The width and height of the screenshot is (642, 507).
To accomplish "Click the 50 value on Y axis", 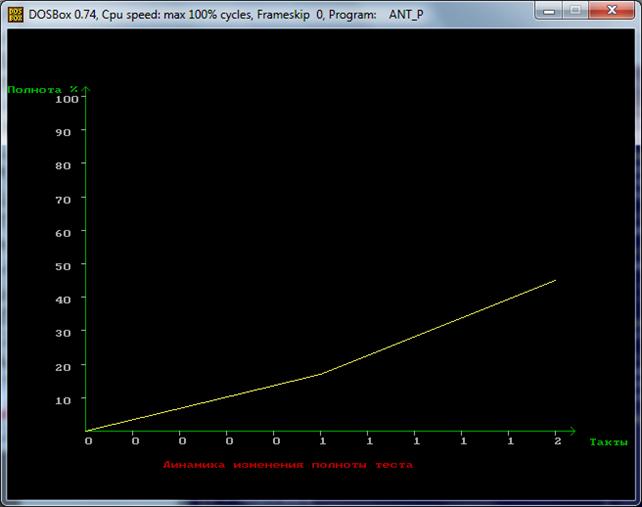I will click(x=63, y=266).
